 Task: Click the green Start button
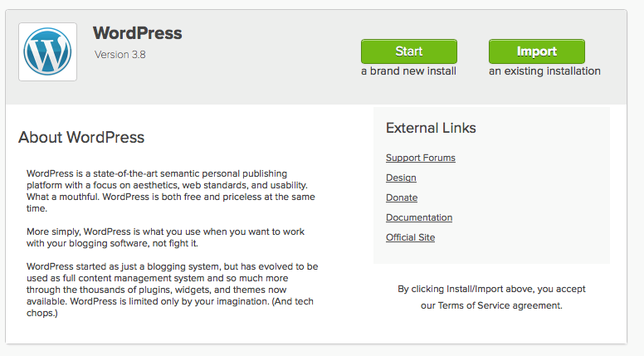click(x=409, y=51)
